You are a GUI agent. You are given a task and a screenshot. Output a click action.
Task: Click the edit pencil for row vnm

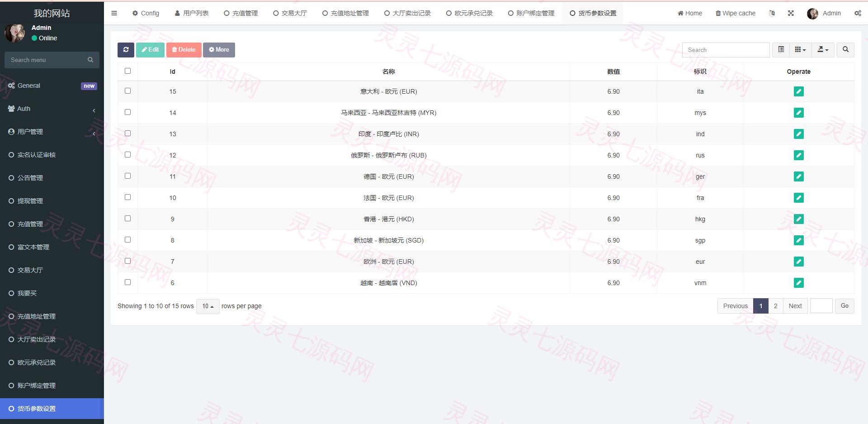click(798, 283)
